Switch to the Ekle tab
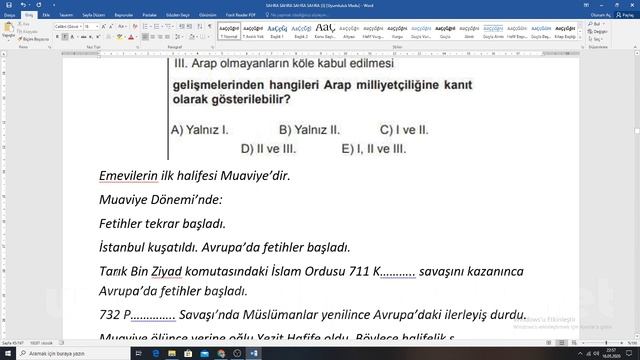This screenshot has width=640, height=360. point(46,15)
